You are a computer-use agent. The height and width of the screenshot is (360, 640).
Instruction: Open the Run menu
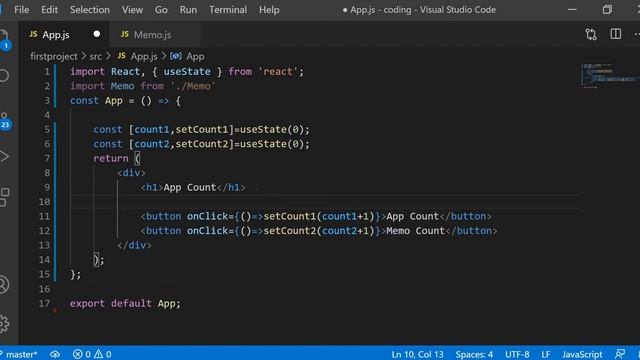coord(188,10)
